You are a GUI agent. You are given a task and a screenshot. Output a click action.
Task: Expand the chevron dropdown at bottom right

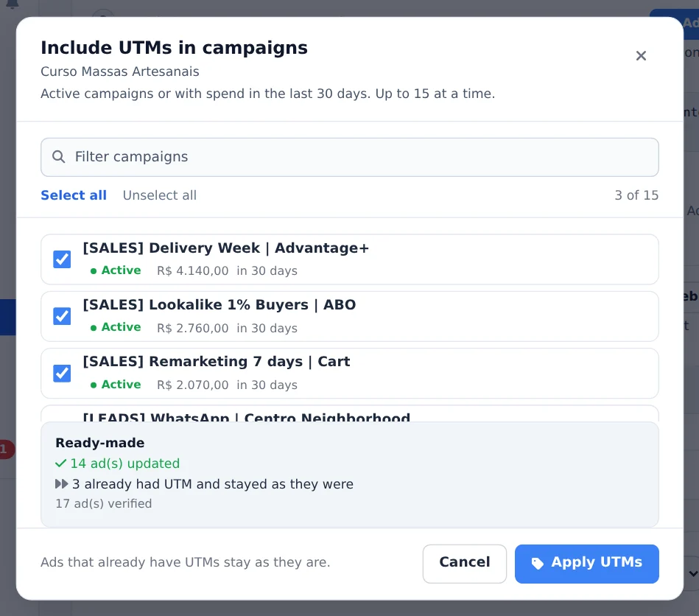click(693, 573)
